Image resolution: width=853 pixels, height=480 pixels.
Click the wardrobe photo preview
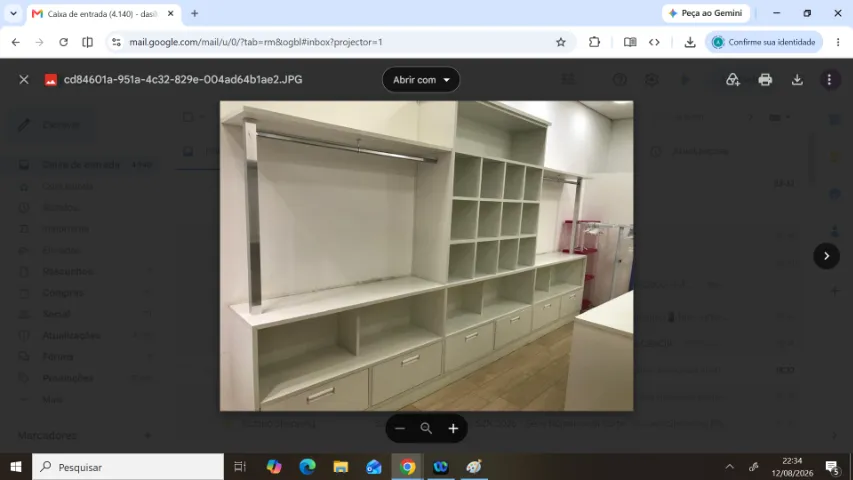coord(426,256)
